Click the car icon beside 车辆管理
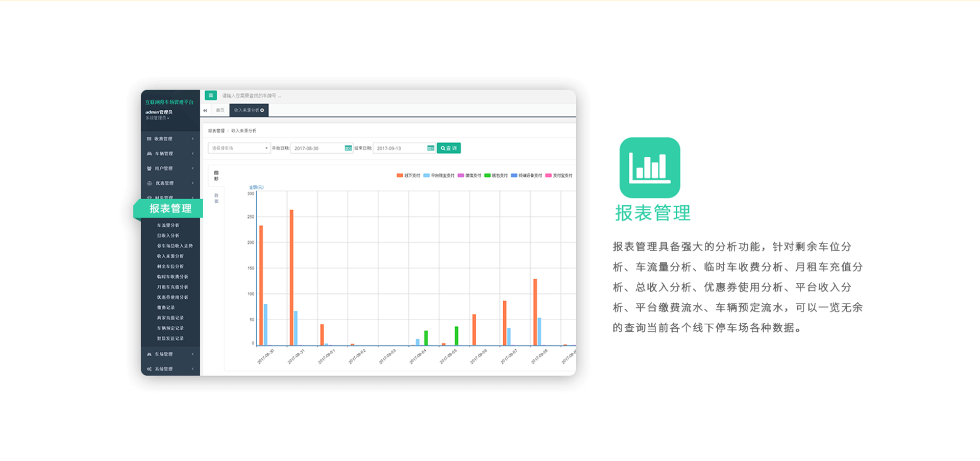Screen dimensions: 980x461 (x=149, y=154)
